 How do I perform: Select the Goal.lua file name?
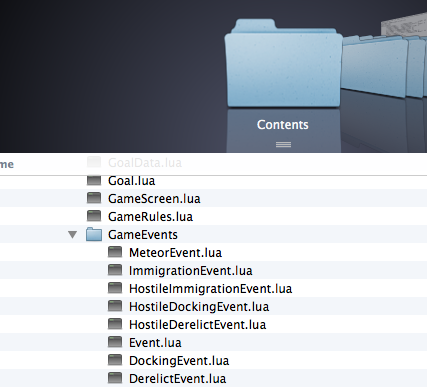pyautogui.click(x=132, y=181)
